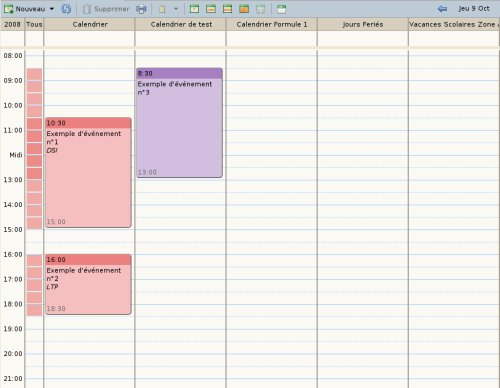Open the dropdown arrow beside the tag icon

click(176, 9)
